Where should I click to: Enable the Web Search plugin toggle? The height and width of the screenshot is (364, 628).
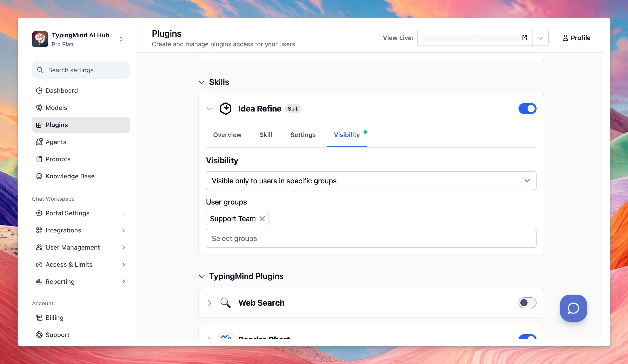coord(527,303)
